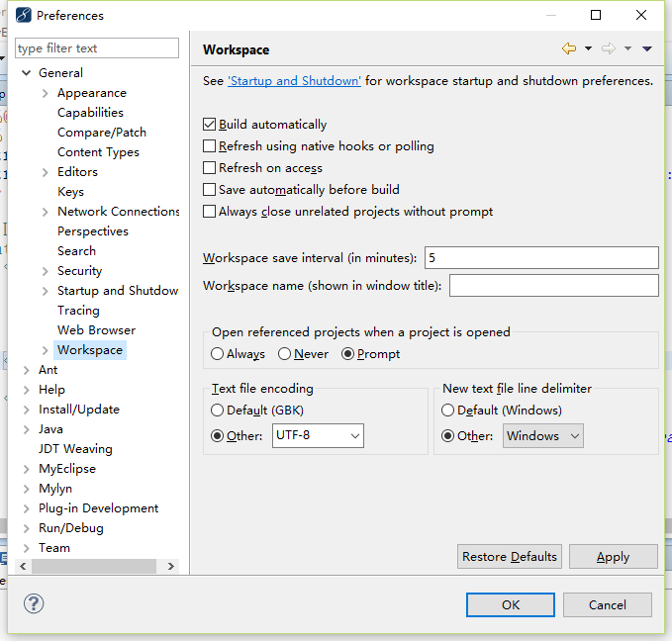Confirm with the OK button

click(511, 605)
